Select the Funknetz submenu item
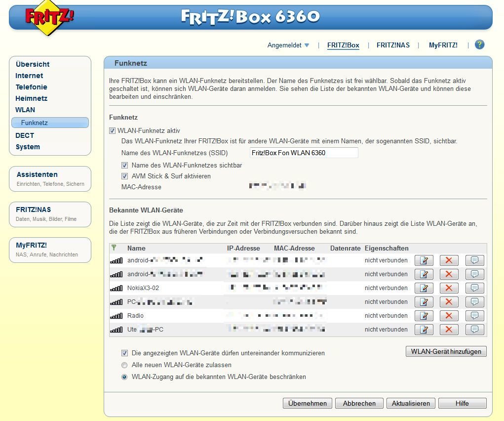 [50, 123]
